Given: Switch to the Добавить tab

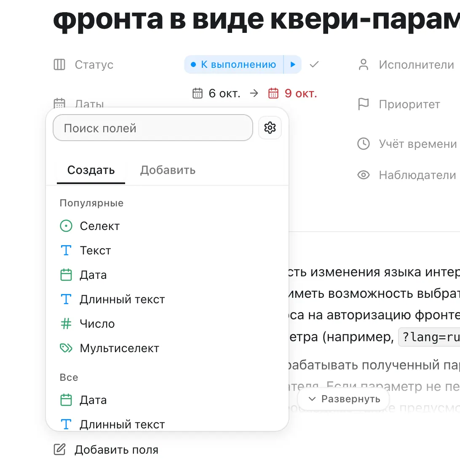Looking at the screenshot, I should 168,170.
